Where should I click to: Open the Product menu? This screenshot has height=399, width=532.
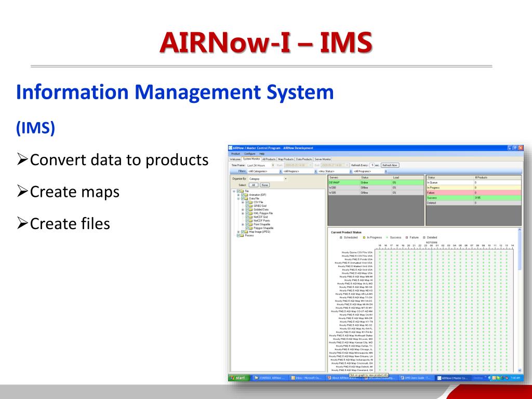235,154
